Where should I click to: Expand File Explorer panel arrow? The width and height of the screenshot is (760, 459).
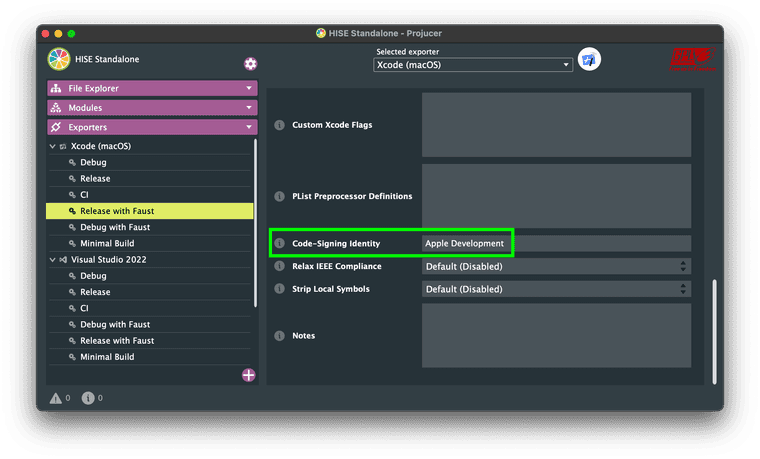(x=249, y=88)
